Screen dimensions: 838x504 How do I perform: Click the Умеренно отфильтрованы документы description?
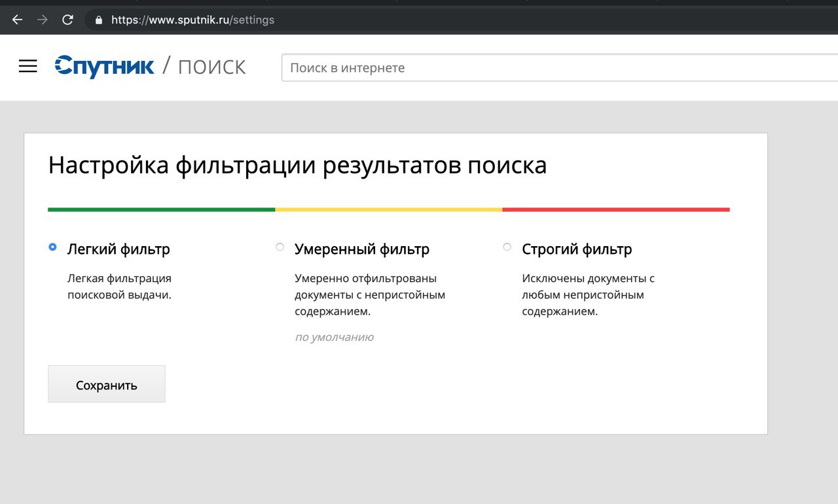[370, 295]
